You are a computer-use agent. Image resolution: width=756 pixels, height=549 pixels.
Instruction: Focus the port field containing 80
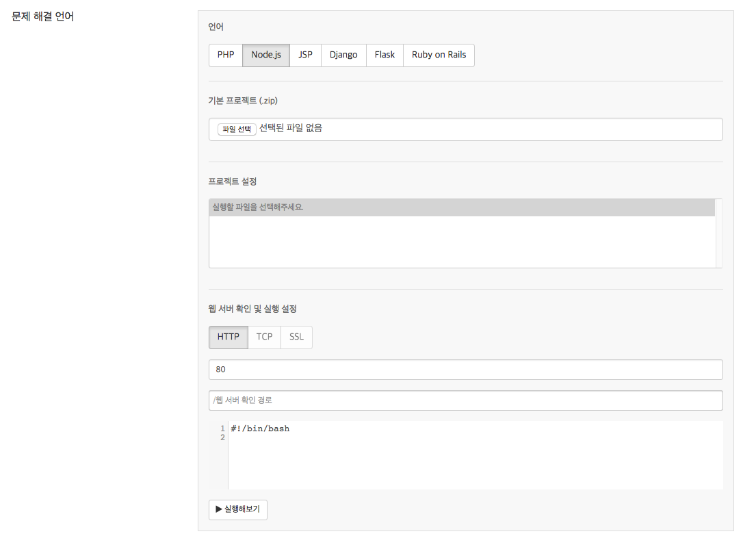pos(466,370)
